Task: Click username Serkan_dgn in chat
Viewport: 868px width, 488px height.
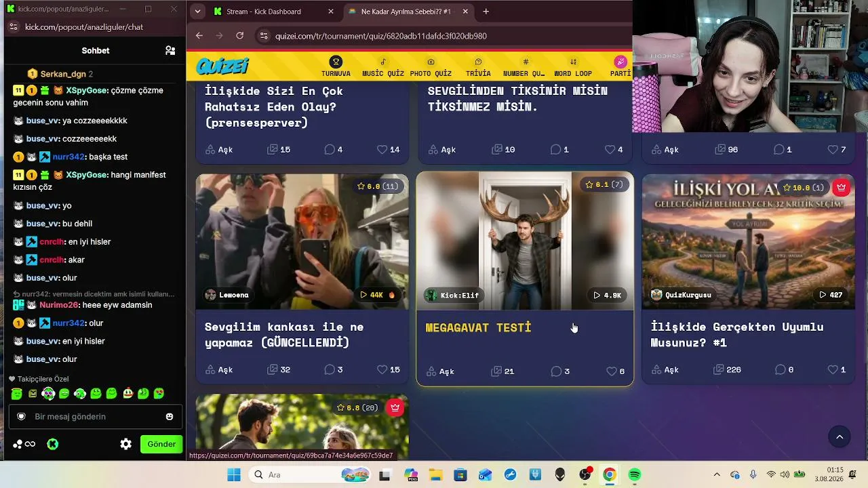Action: click(63, 74)
